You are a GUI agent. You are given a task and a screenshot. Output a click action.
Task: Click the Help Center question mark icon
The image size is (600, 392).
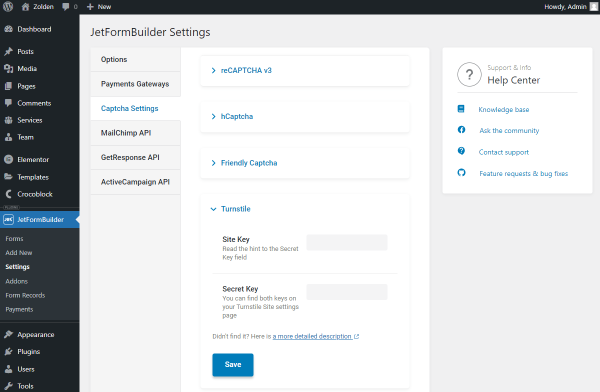469,74
